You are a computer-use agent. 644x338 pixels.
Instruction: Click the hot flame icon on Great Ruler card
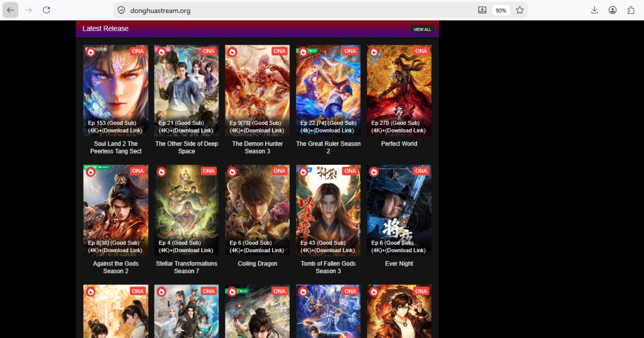click(x=303, y=52)
